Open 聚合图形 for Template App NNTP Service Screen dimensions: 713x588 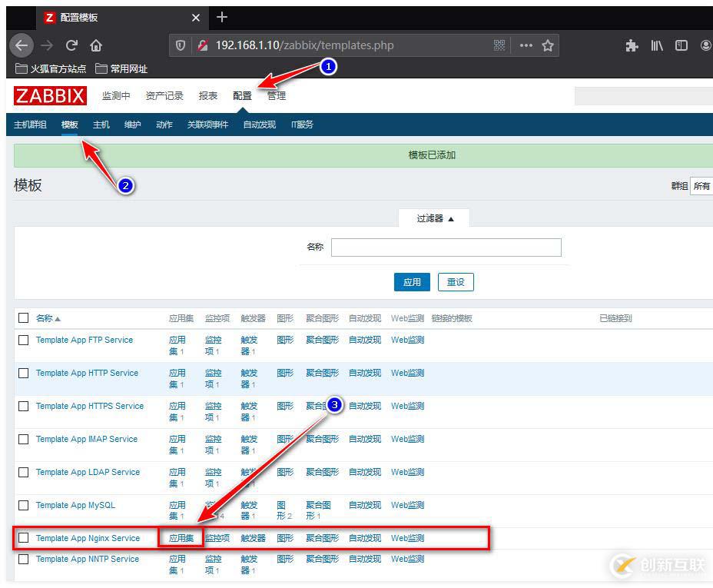(323, 559)
